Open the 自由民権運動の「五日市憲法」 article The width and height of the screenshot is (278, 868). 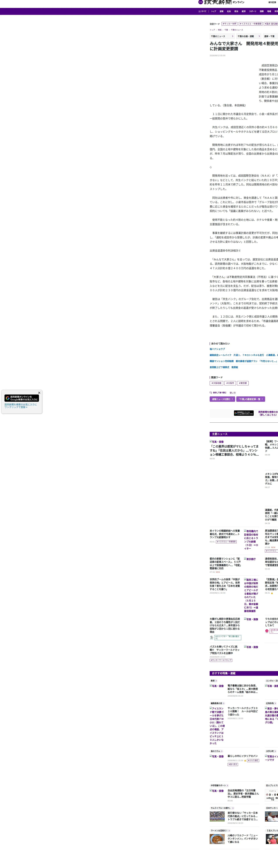click(x=243, y=793)
